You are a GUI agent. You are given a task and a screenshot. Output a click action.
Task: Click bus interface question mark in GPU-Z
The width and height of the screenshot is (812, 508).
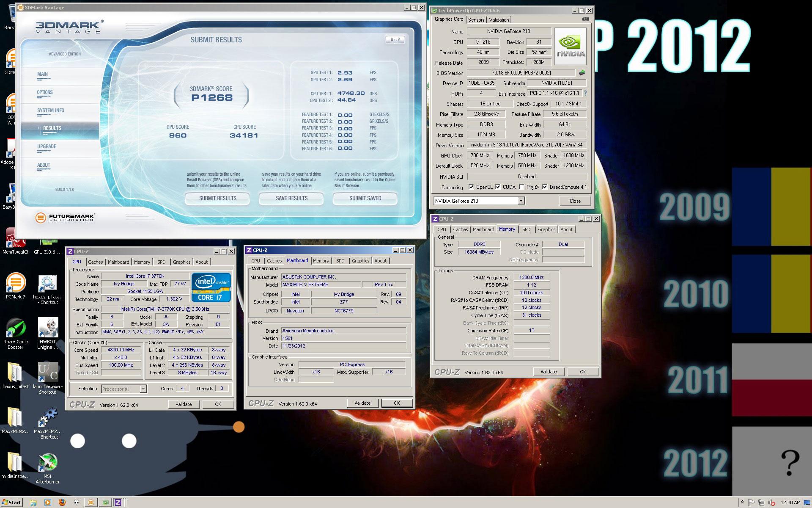[585, 93]
